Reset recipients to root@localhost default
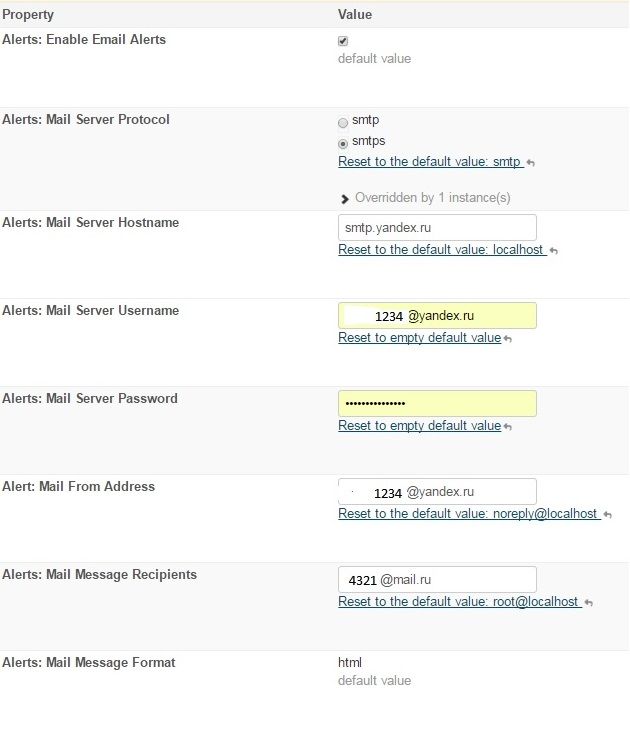 458,602
